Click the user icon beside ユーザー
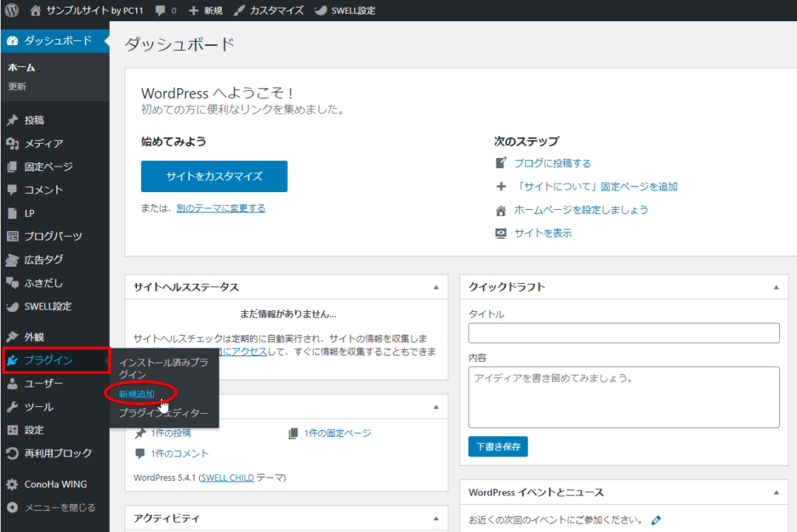The height and width of the screenshot is (532, 797). click(x=12, y=383)
